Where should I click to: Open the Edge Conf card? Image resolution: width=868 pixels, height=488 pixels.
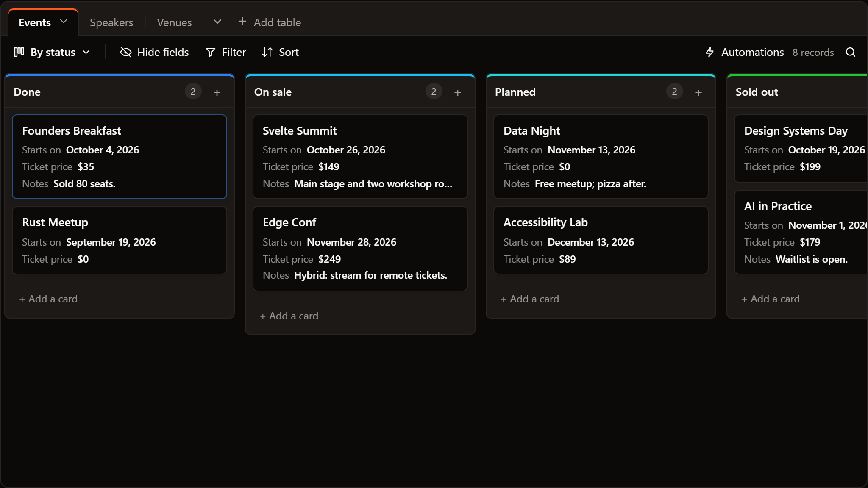pos(360,249)
